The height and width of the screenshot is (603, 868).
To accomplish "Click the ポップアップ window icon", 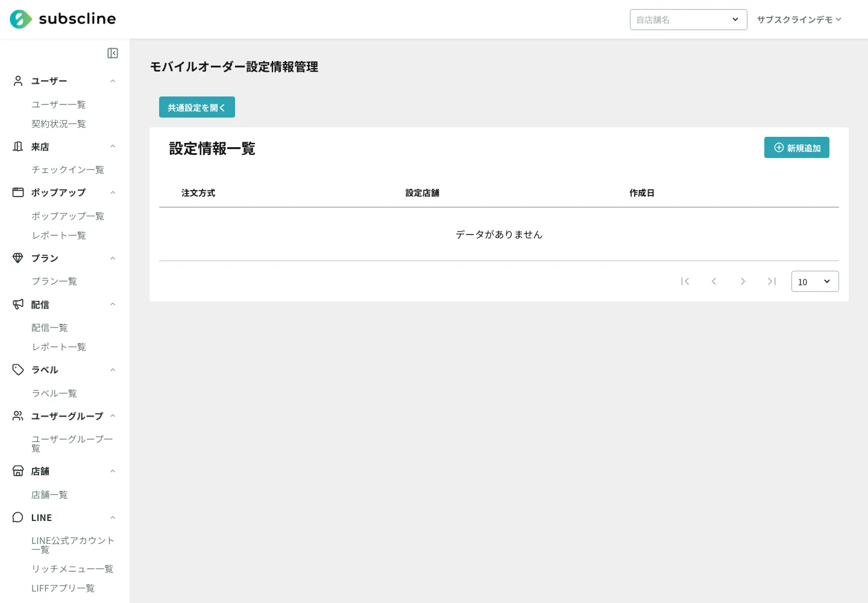I will pyautogui.click(x=18, y=192).
